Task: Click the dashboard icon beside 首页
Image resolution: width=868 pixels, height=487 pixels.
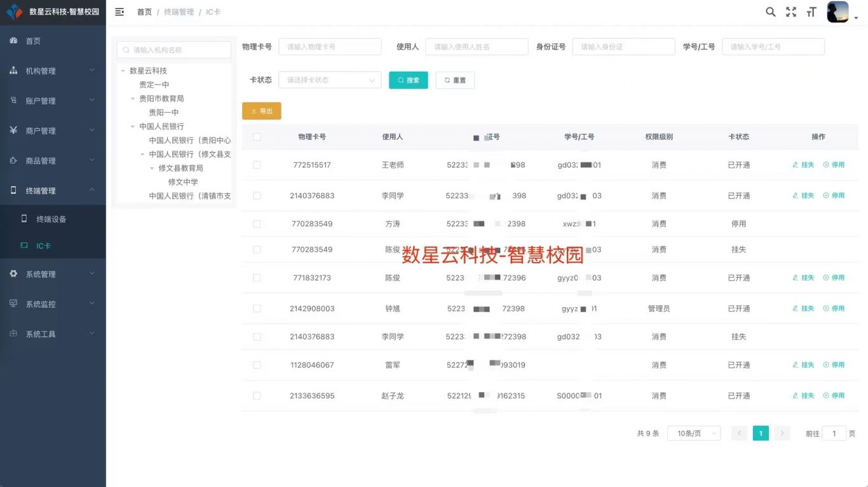Action: [x=13, y=41]
